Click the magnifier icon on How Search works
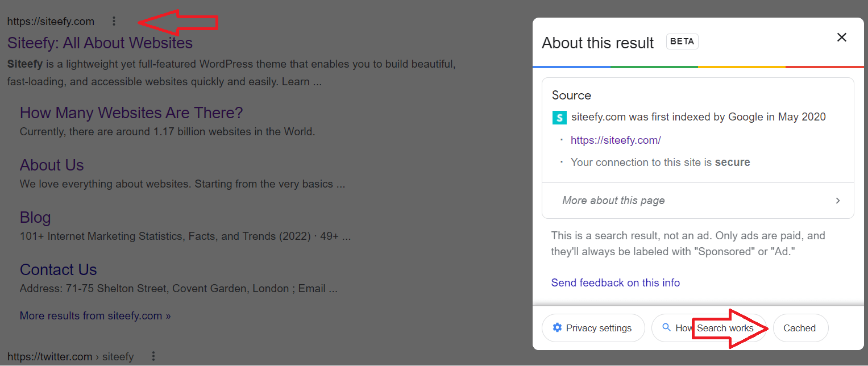868x366 pixels. (x=666, y=328)
